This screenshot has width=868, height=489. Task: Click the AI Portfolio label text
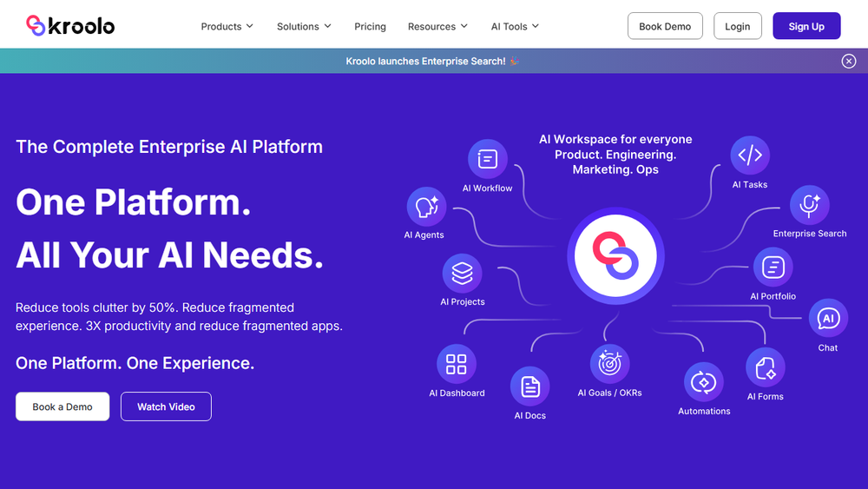pyautogui.click(x=773, y=296)
